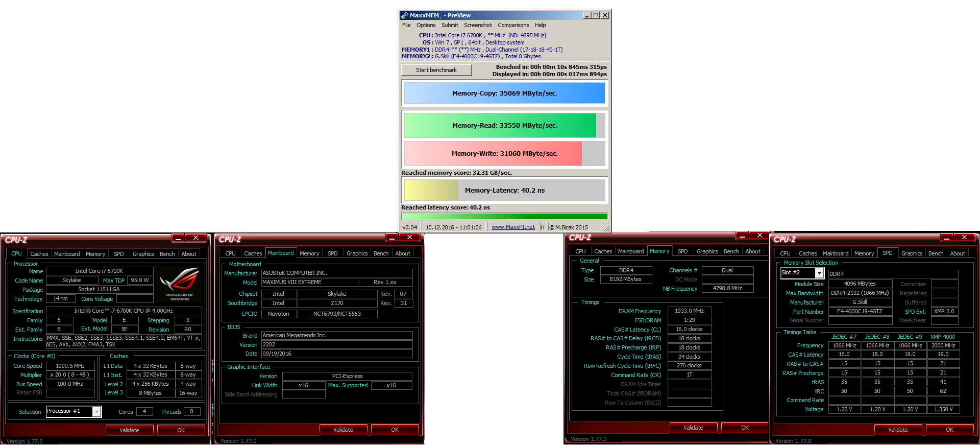Close the CPU-Z Memory window
This screenshot has width=980, height=445.
tap(760, 236)
